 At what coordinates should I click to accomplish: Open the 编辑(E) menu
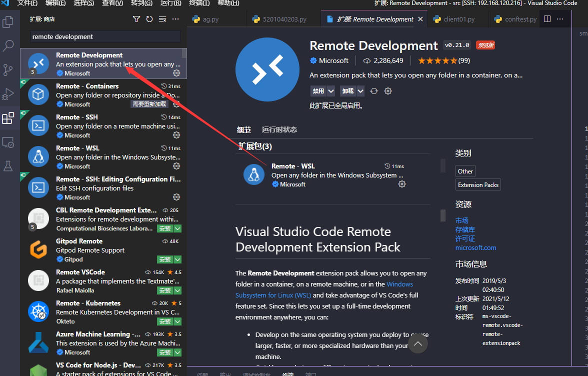[x=55, y=3]
